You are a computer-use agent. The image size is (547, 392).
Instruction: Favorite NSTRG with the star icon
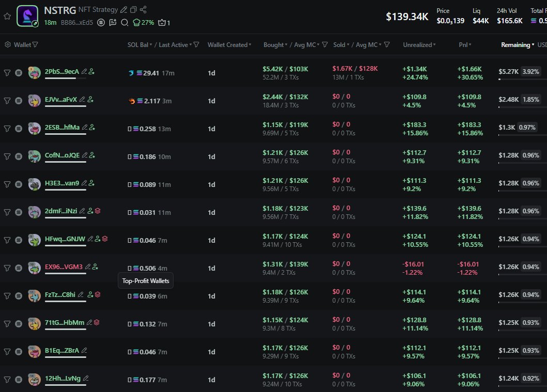point(7,16)
